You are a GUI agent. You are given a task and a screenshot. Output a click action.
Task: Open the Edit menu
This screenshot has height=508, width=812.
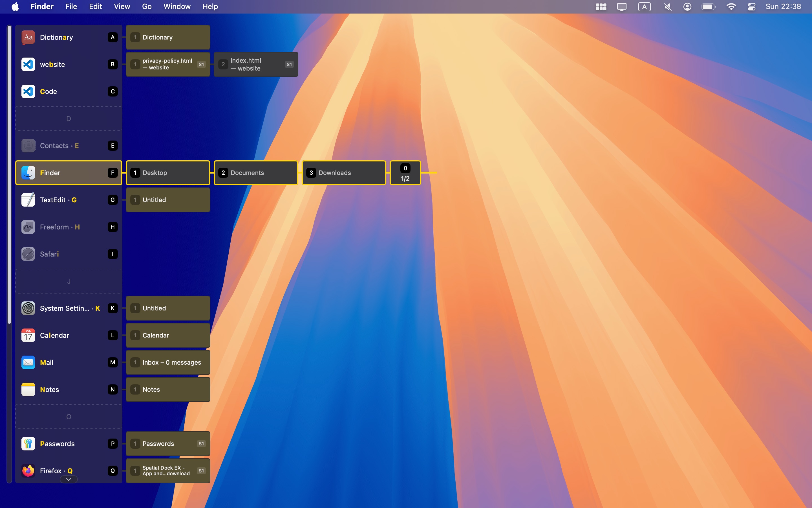point(95,6)
